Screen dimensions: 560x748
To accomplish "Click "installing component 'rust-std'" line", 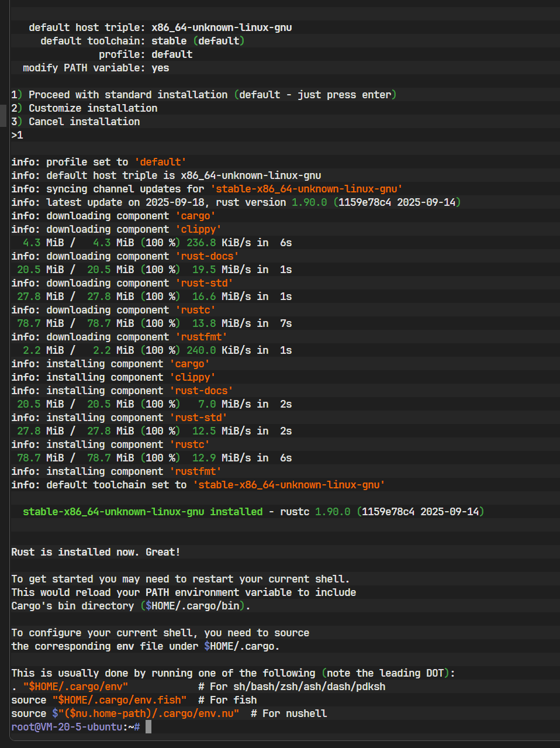I will click(x=119, y=418).
